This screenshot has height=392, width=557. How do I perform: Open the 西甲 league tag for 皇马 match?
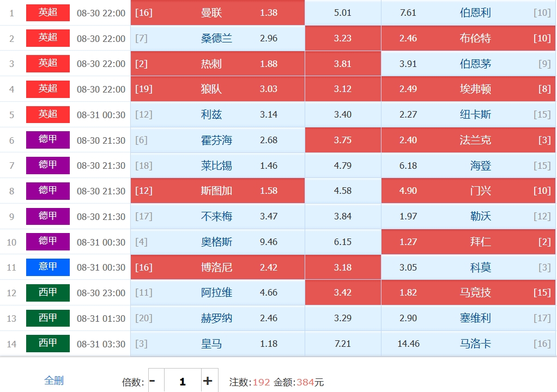coord(48,344)
